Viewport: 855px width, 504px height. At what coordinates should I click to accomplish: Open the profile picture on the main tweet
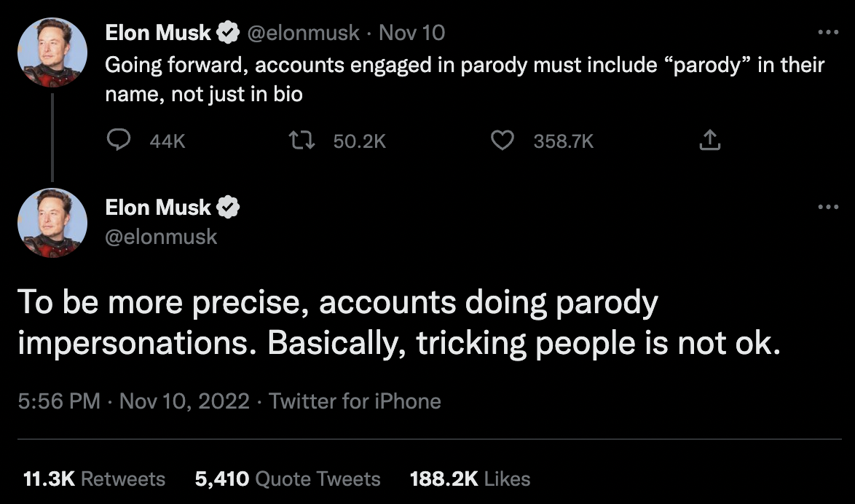click(52, 223)
